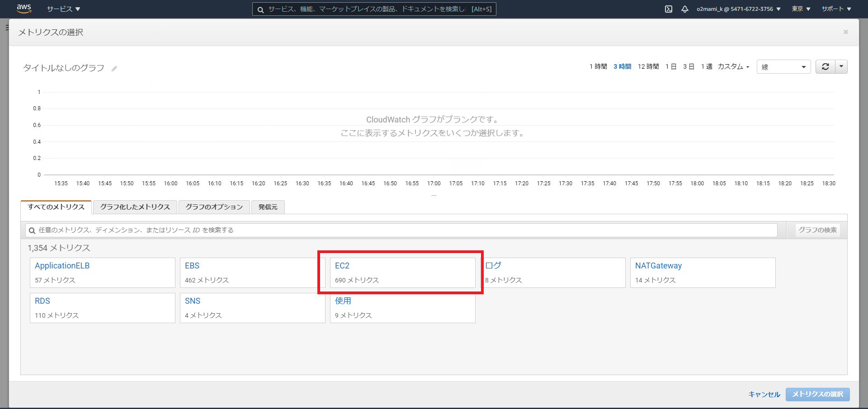
Task: Open the サポート support menu
Action: tap(836, 9)
